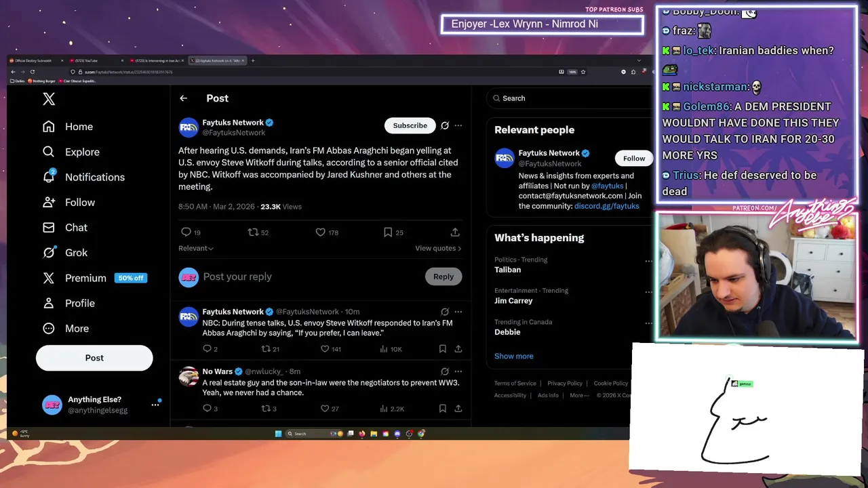Like the main post with 178 likes
Viewport: 868px width, 488px height.
point(327,232)
